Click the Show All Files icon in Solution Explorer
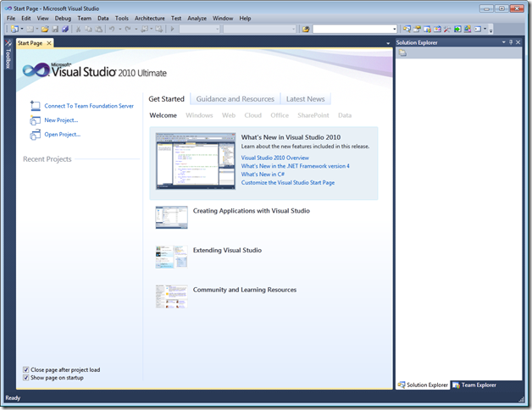Image resolution: width=532 pixels, height=410 pixels. pos(402,53)
